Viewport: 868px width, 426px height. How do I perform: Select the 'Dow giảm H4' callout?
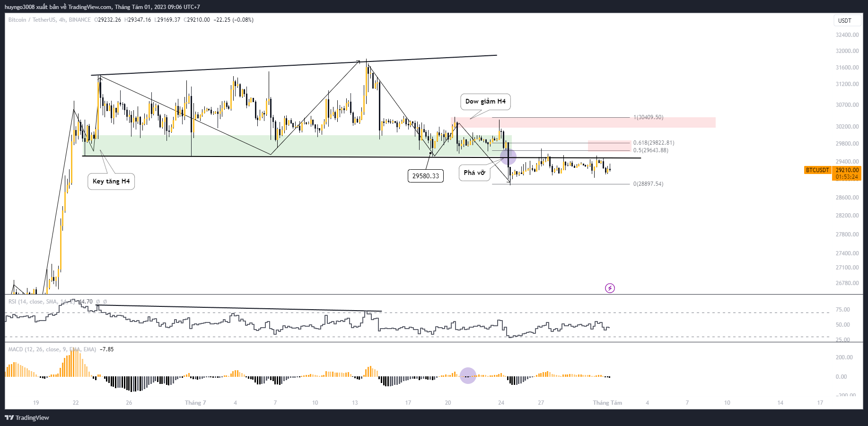click(x=485, y=101)
